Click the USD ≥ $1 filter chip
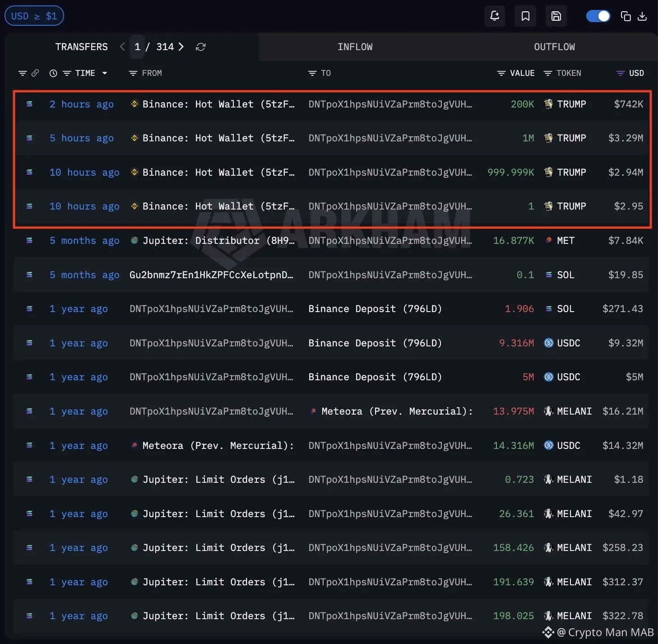Image resolution: width=658 pixels, height=644 pixels. click(34, 16)
